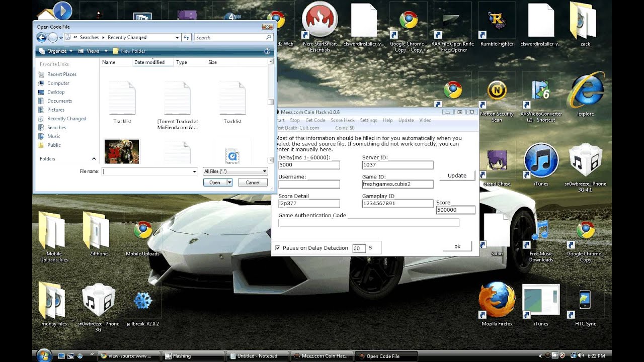Click the Open button in the file dialog
Screen dimensions: 644x362
pyautogui.click(x=215, y=183)
